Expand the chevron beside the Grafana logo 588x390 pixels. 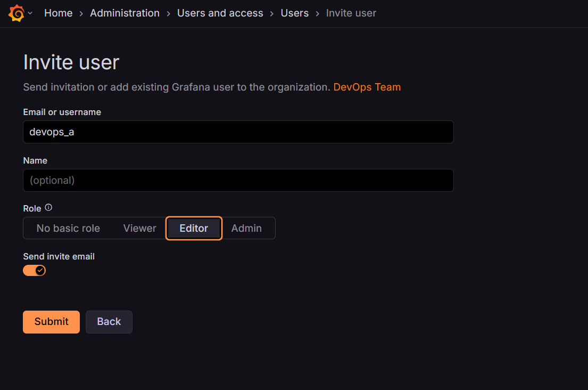pos(30,13)
